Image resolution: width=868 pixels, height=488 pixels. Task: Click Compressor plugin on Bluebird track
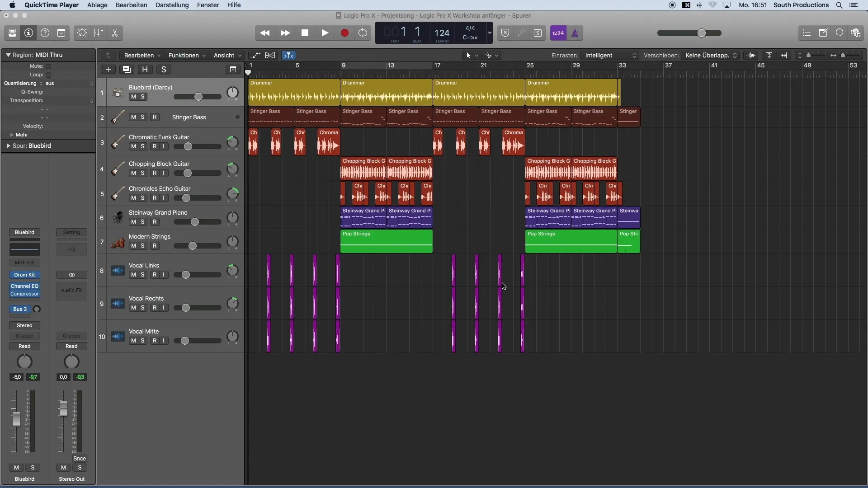coord(24,294)
